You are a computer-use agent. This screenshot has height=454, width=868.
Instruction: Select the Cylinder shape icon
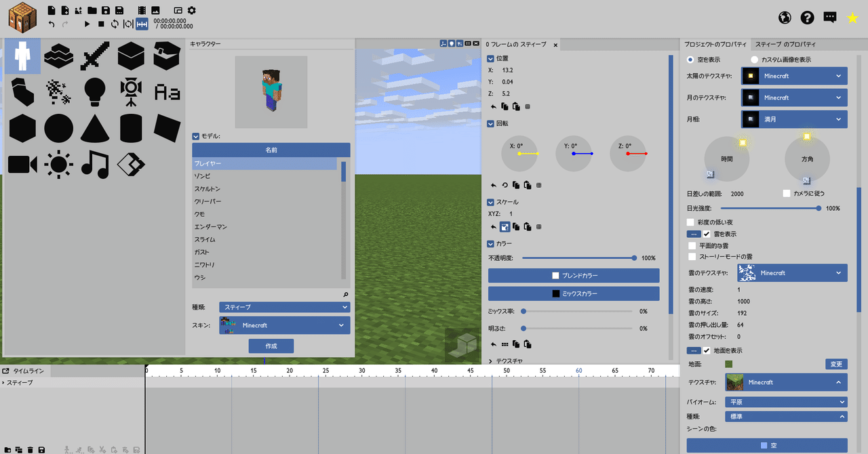coord(131,127)
